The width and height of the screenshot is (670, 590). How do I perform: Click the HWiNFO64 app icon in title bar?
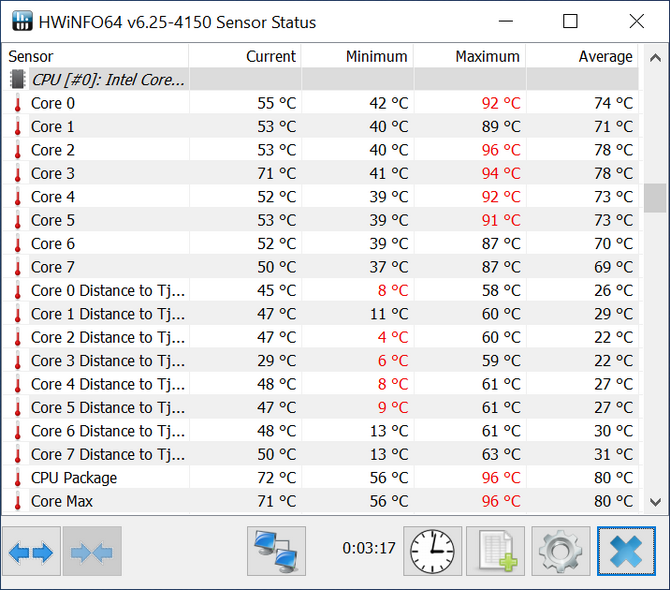coord(22,21)
